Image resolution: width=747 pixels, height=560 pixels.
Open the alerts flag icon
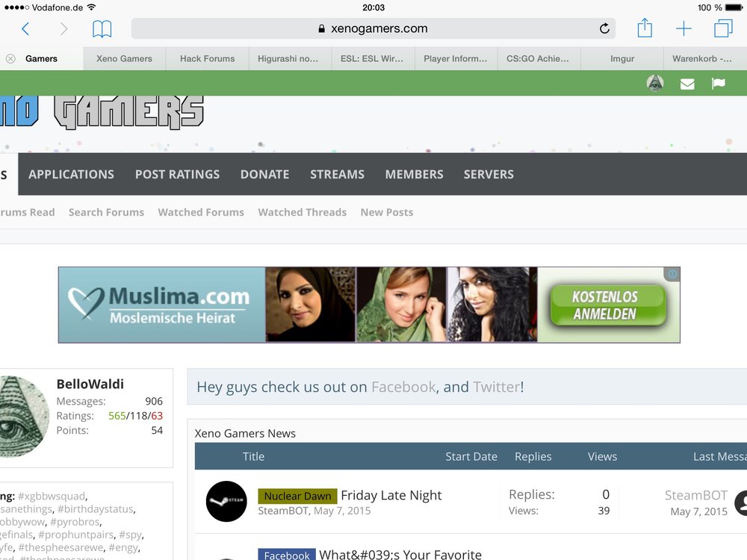[x=718, y=84]
